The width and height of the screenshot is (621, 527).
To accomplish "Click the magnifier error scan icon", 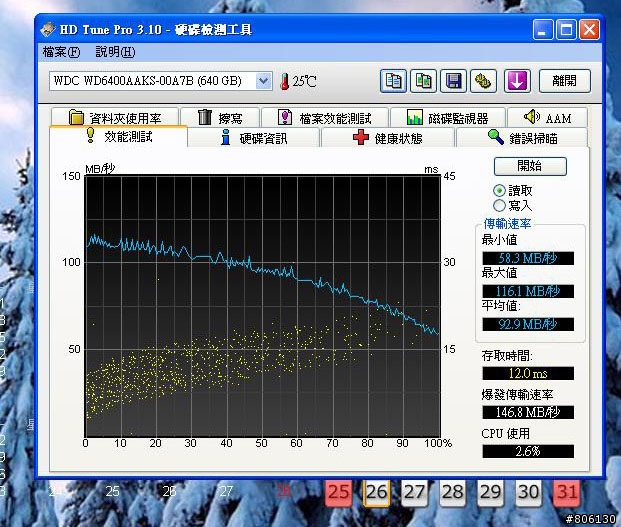I will (495, 137).
